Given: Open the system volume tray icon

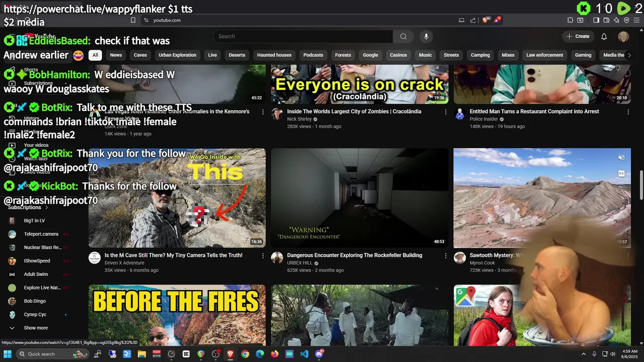Looking at the screenshot, I should point(614,354).
